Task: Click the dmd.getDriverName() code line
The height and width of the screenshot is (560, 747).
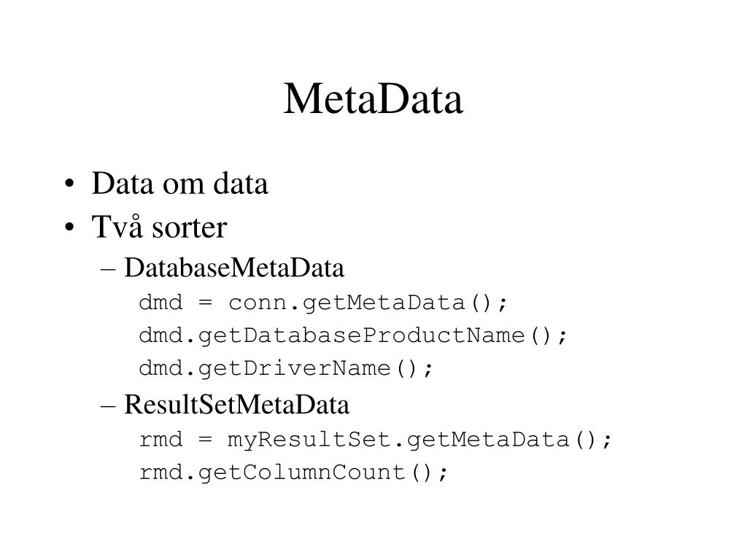Action: 286,368
